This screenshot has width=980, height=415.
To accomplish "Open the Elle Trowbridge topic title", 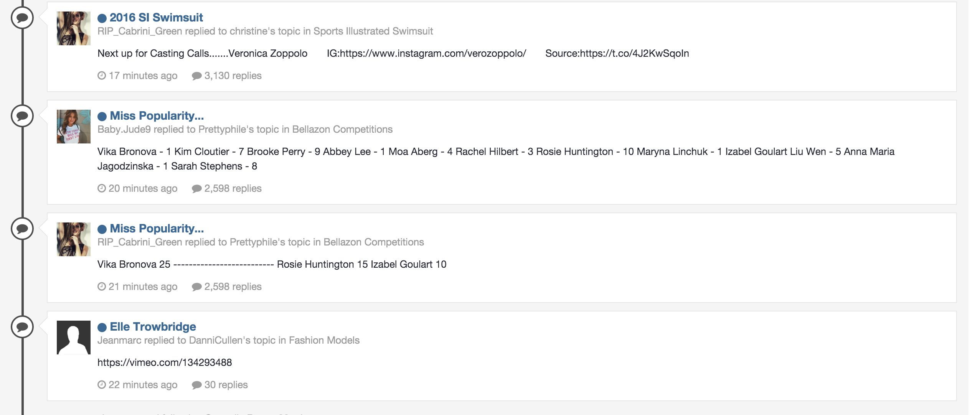I will coord(153,327).
